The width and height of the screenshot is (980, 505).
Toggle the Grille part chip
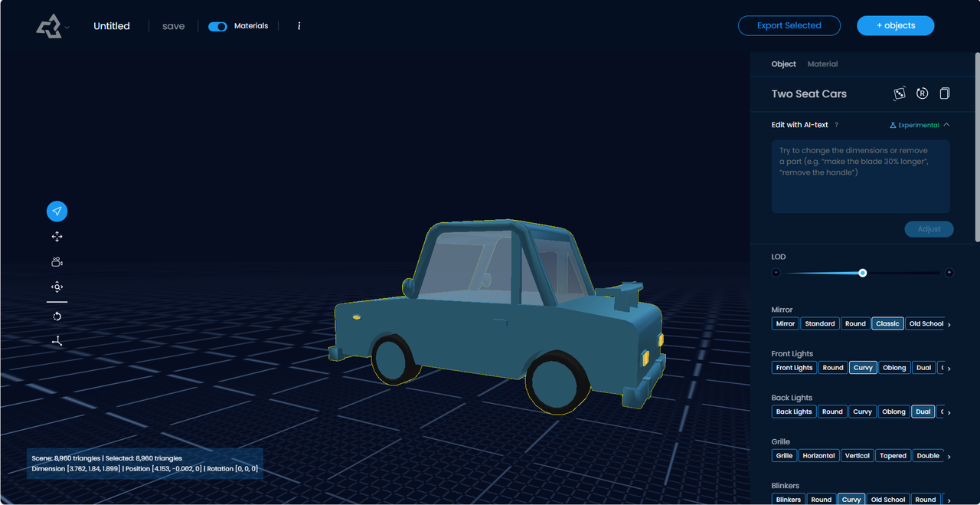785,456
